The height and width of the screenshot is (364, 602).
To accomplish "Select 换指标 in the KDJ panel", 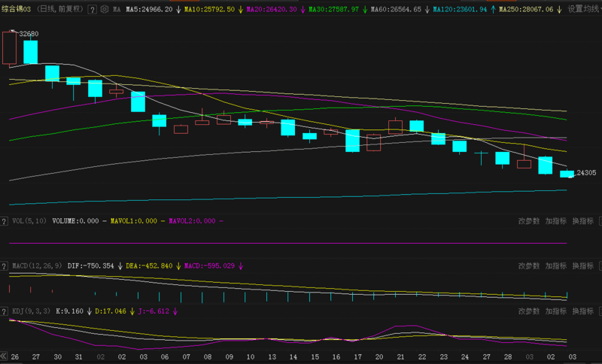I will coord(582,310).
